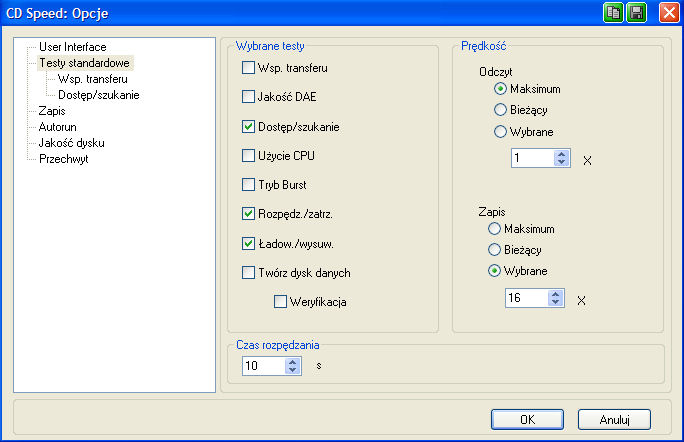Select Przechwyt in the options tree
684x442 pixels.
click(64, 159)
